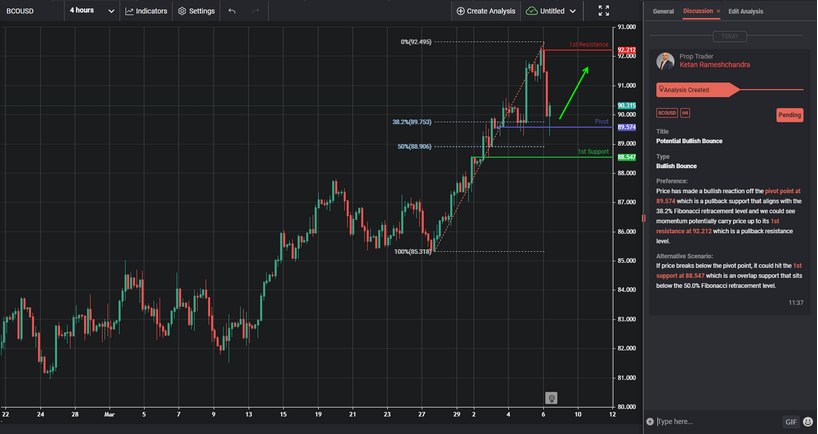818x434 pixels.
Task: Click the 90.315 current price tag
Action: (627, 105)
